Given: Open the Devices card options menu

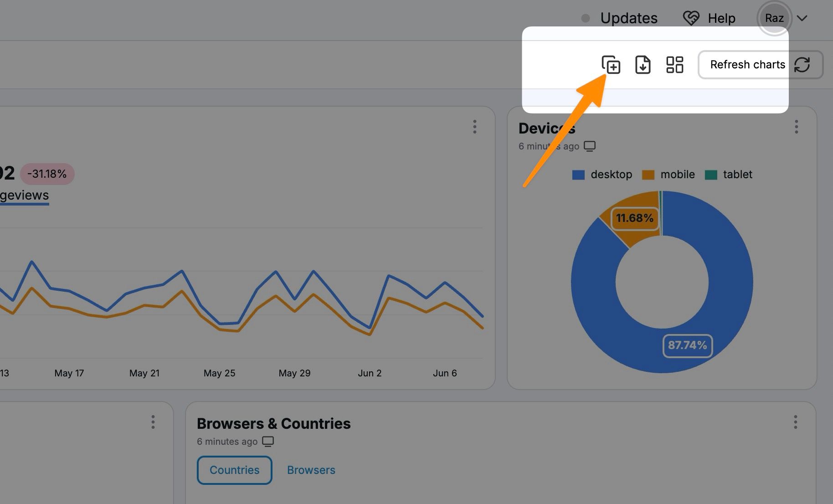Looking at the screenshot, I should click(796, 127).
